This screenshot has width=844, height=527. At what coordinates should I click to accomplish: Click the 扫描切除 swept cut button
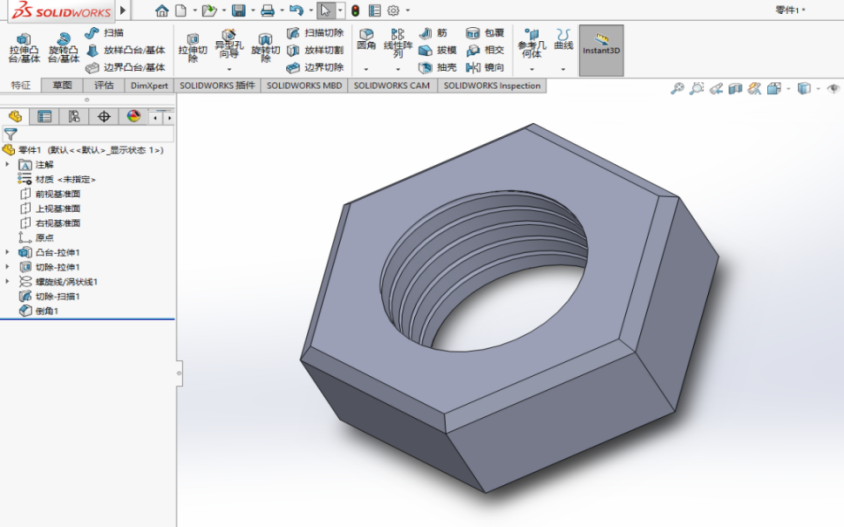315,33
